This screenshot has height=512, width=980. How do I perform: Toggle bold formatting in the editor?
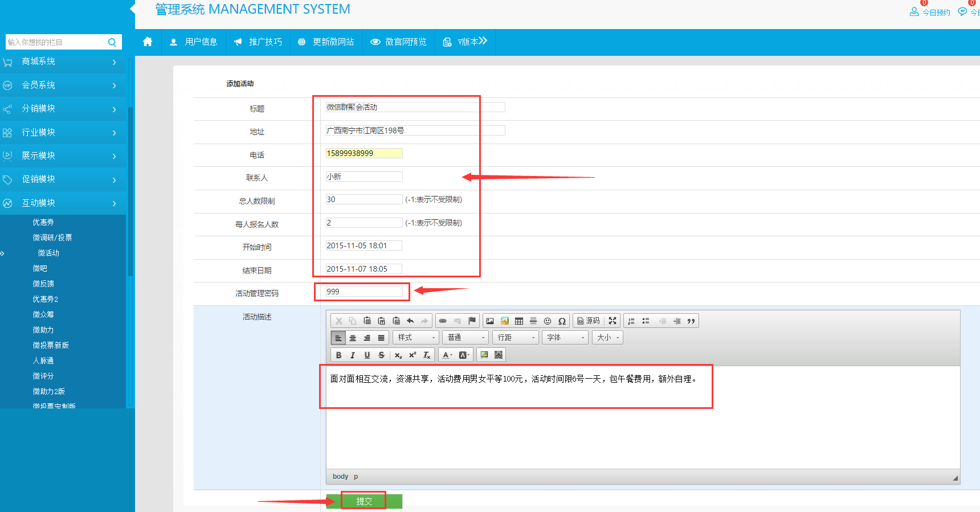tap(338, 355)
